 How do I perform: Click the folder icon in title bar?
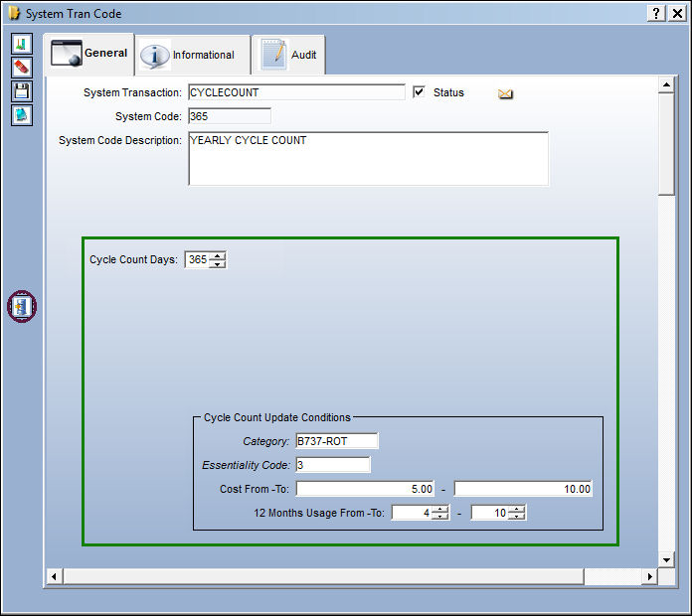(14, 13)
